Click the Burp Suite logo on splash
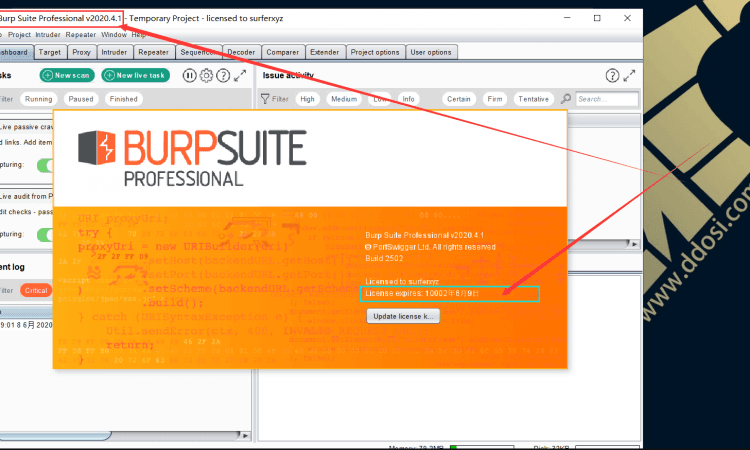This screenshot has width=750, height=450. click(x=192, y=157)
